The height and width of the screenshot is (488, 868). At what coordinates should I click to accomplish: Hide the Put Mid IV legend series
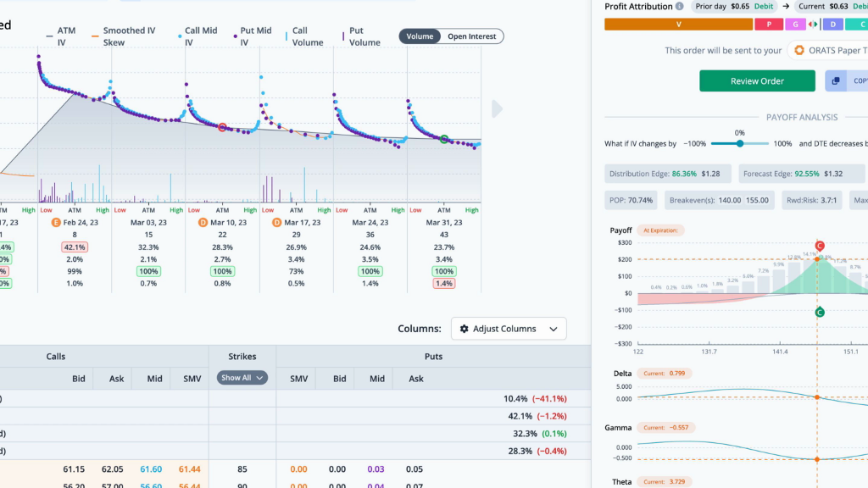coord(253,36)
